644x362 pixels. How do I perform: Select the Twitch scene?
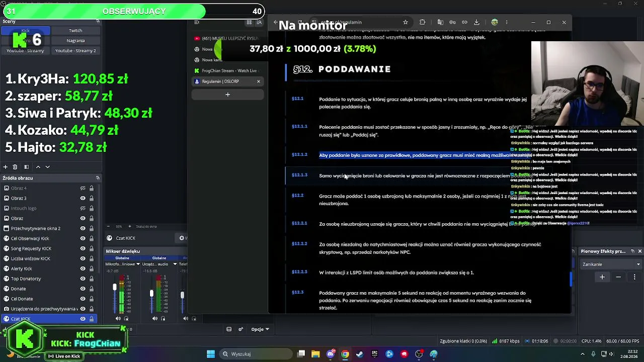point(75,31)
